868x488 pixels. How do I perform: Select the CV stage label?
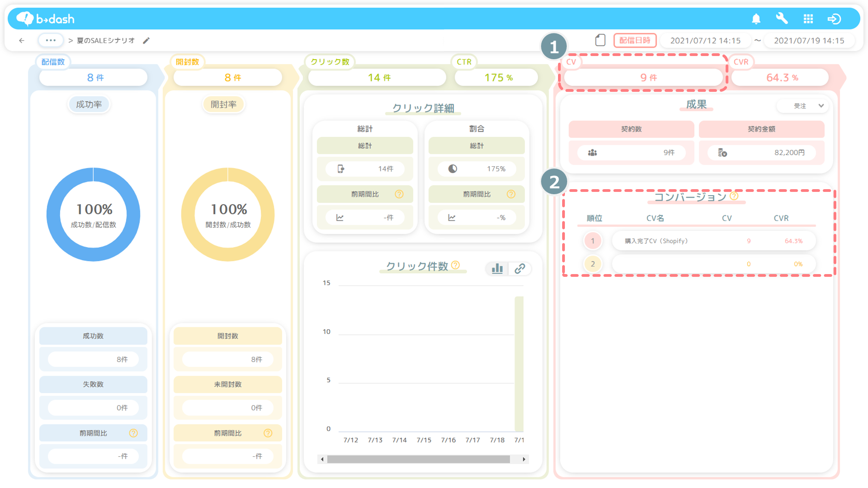click(571, 62)
